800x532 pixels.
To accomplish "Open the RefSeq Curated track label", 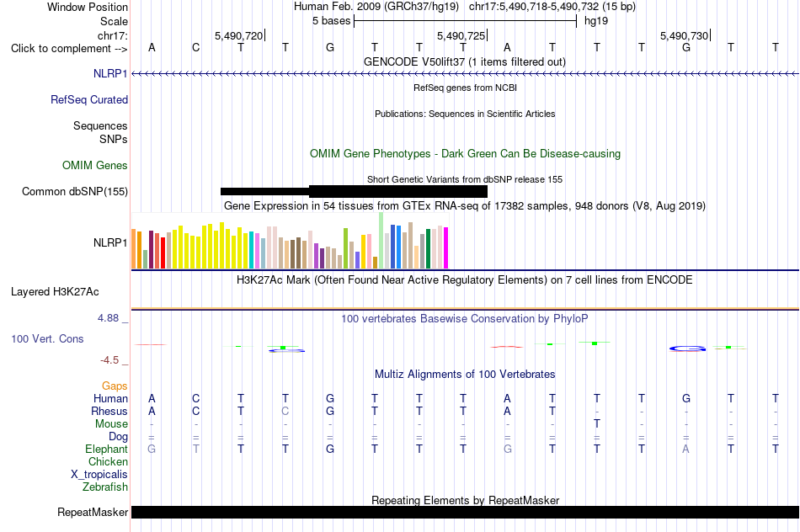I will [88, 99].
